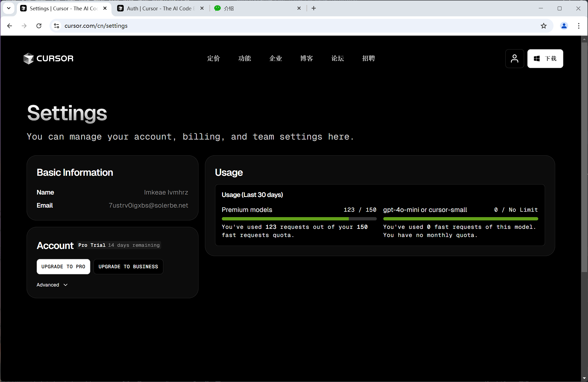Click the 123 / 150 usage count
The height and width of the screenshot is (382, 588).
[360, 210]
